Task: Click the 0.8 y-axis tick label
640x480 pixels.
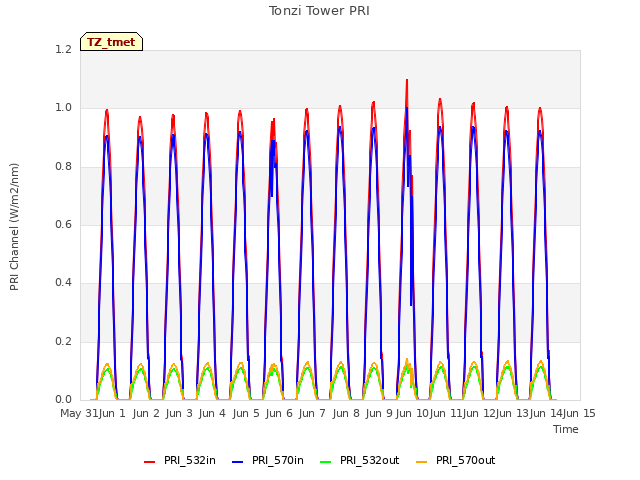Action: pos(64,166)
